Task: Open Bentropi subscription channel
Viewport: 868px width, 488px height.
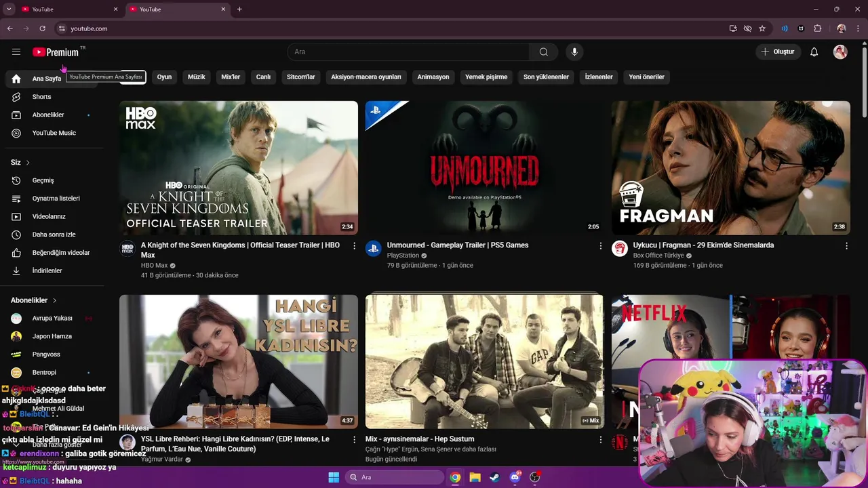Action: tap(52, 373)
